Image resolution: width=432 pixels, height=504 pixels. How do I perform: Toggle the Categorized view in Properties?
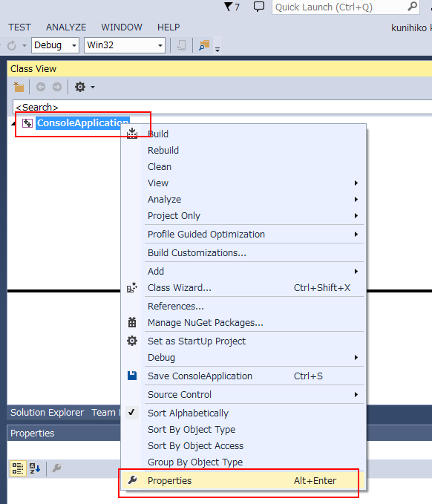[x=18, y=468]
